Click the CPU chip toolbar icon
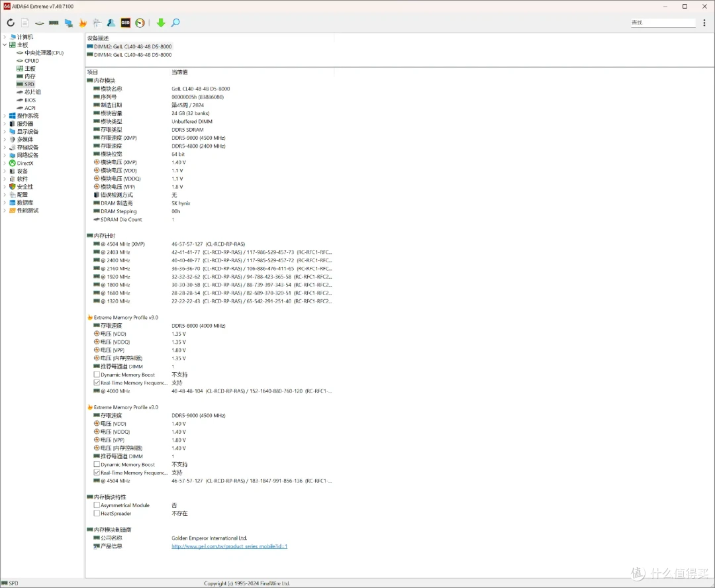The height and width of the screenshot is (588, 715). pos(40,23)
